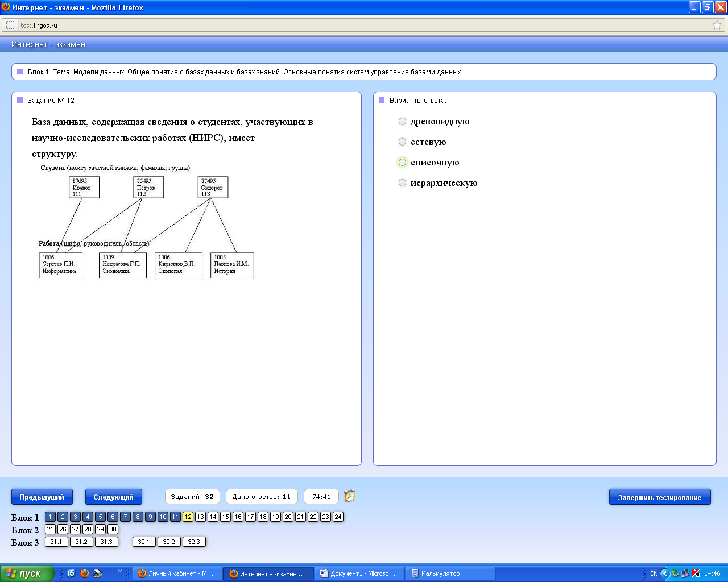The image size is (728, 582).
Task: Open question 10 in Блок 1
Action: click(x=163, y=517)
